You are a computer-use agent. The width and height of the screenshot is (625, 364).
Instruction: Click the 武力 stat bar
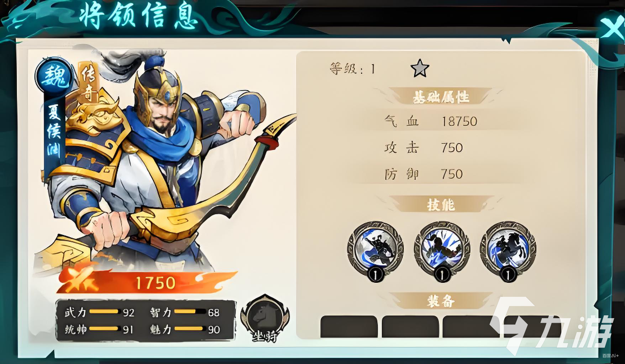[x=104, y=311]
